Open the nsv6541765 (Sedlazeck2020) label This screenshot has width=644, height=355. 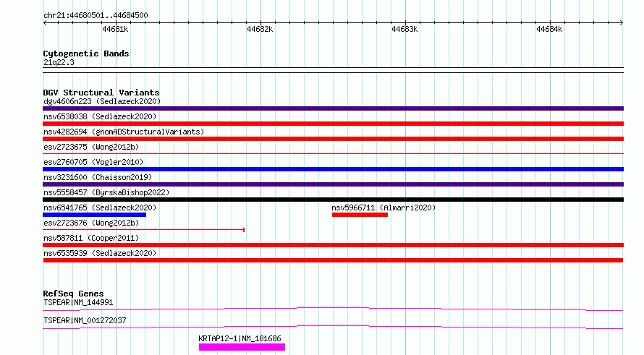(x=100, y=208)
